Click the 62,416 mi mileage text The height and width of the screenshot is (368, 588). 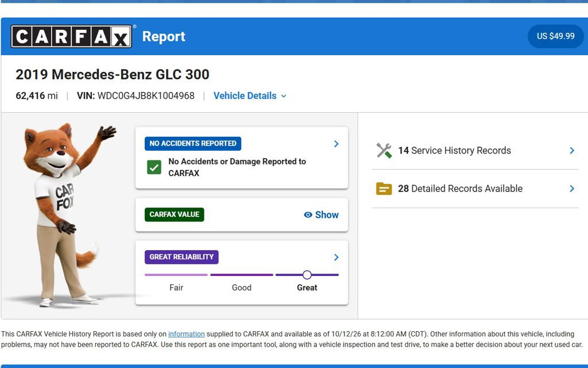[x=37, y=96]
